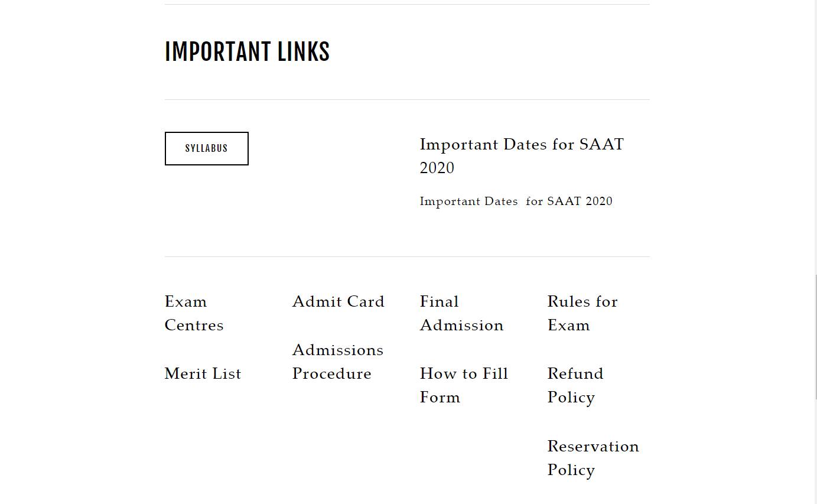Click the SYLLABUS button
This screenshot has height=504, width=817.
pyautogui.click(x=206, y=148)
